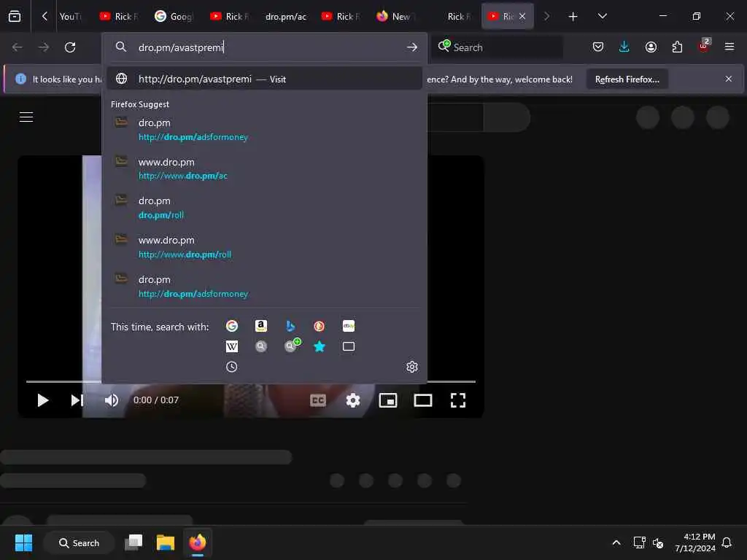Search this time with DuckDuckGo
This screenshot has width=747, height=560.
tap(320, 326)
